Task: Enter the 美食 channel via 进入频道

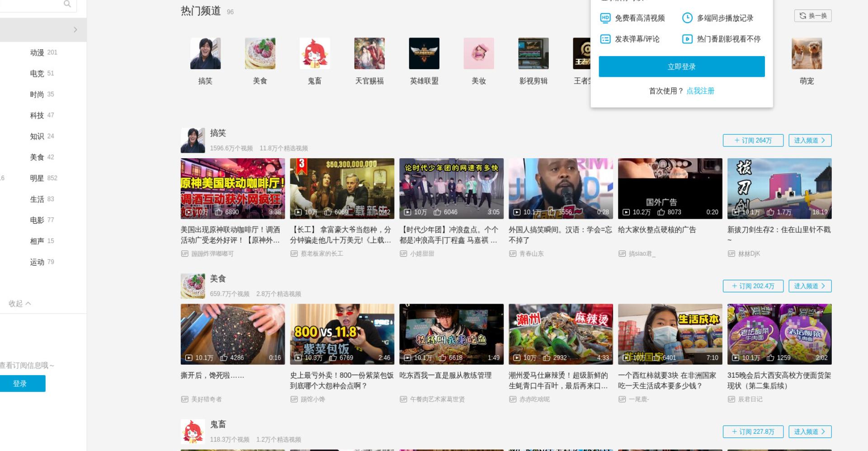Action: click(810, 286)
